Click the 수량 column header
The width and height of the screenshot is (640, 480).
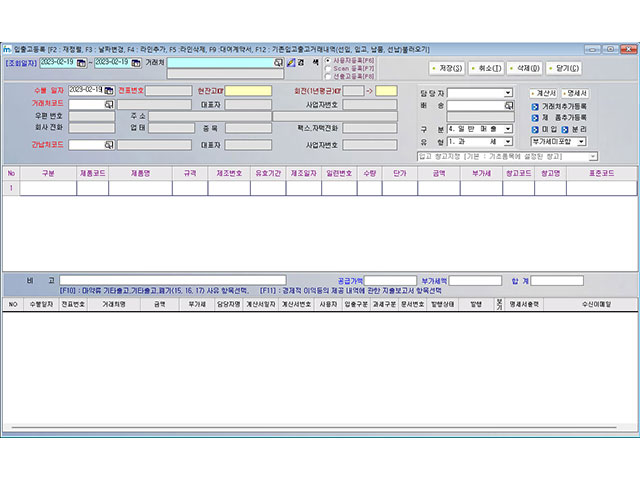pos(370,173)
